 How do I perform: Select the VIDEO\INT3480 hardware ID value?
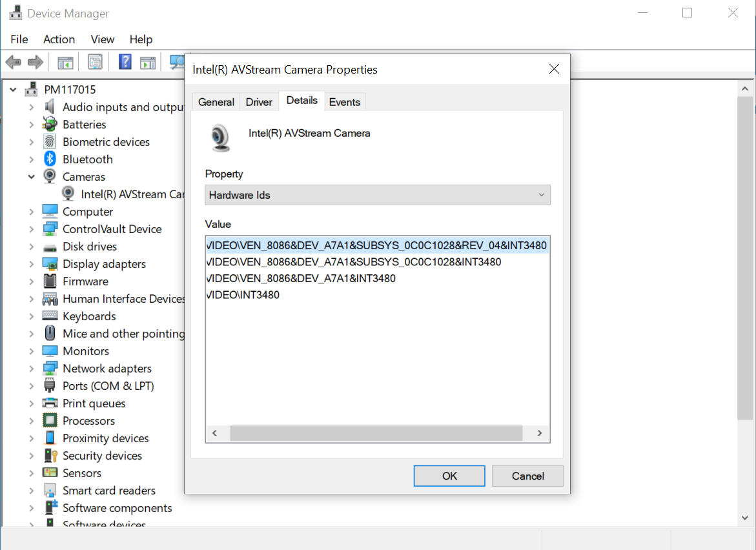243,295
